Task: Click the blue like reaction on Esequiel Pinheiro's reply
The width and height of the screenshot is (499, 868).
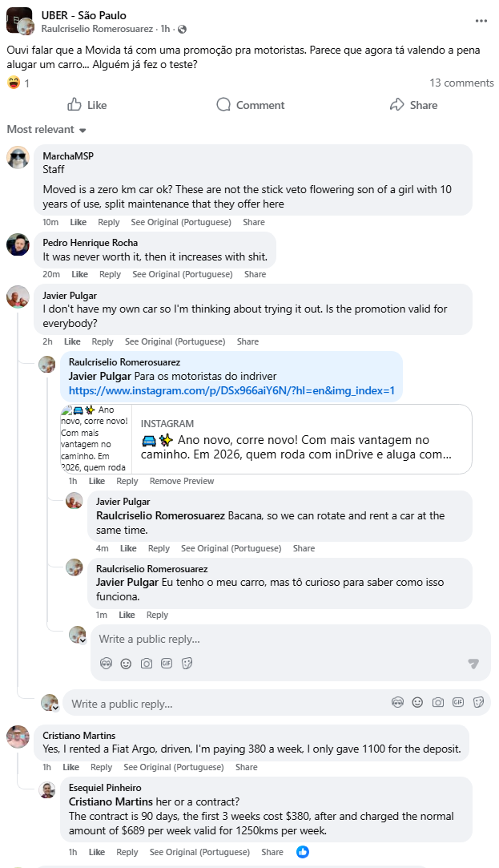Action: tap(303, 852)
